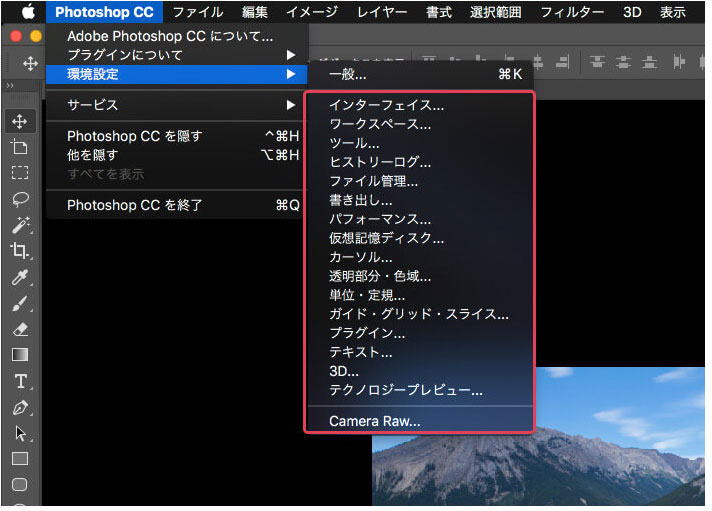712x511 pixels.
Task: Open 書き出し... preferences
Action: (x=420, y=200)
